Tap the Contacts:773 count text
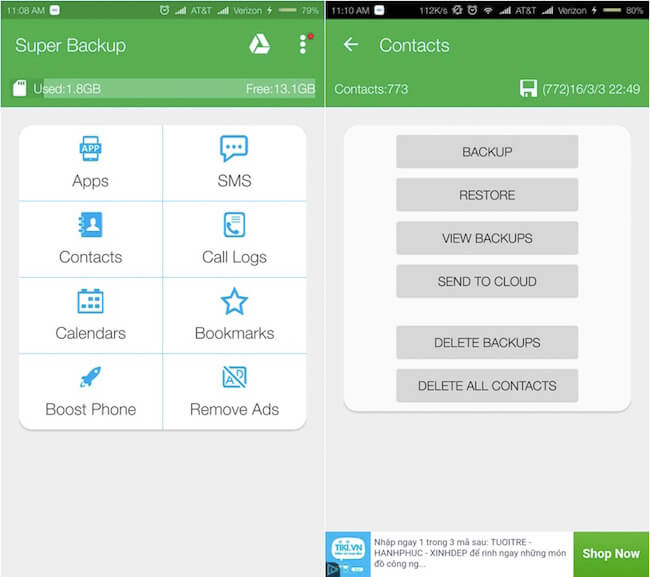This screenshot has height=577, width=650. tap(371, 89)
